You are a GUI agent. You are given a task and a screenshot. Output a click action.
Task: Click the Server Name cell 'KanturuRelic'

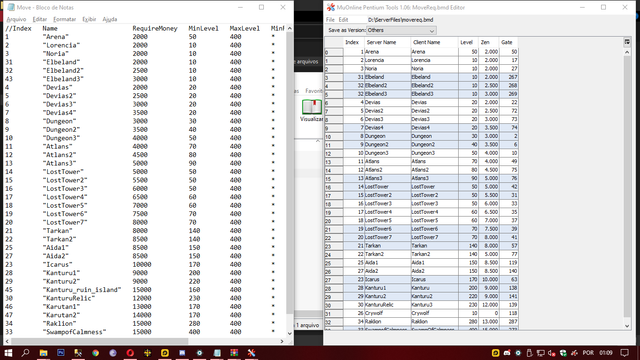pyautogui.click(x=387, y=305)
